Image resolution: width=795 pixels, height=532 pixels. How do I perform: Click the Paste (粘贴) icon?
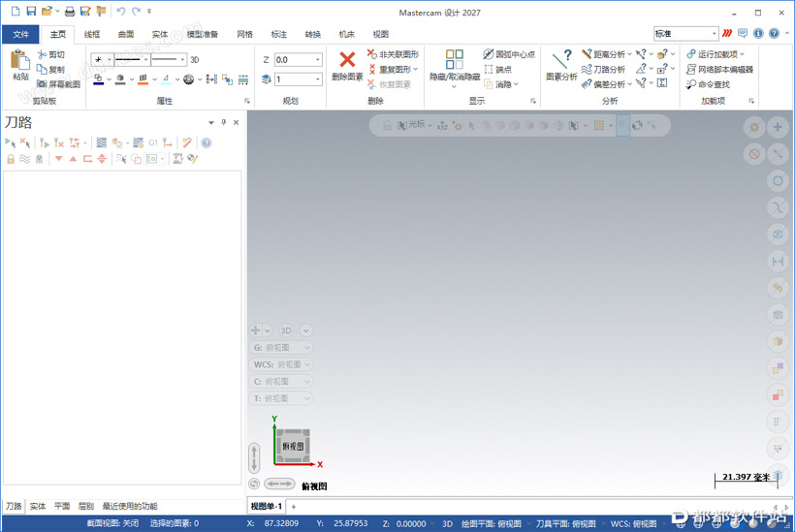(x=20, y=60)
